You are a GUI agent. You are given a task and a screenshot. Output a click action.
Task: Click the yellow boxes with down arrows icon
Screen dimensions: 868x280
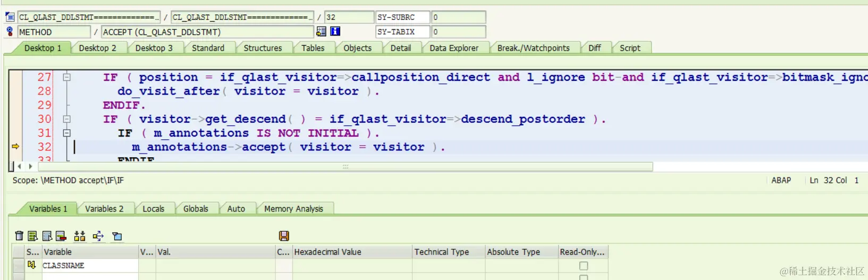(x=80, y=236)
